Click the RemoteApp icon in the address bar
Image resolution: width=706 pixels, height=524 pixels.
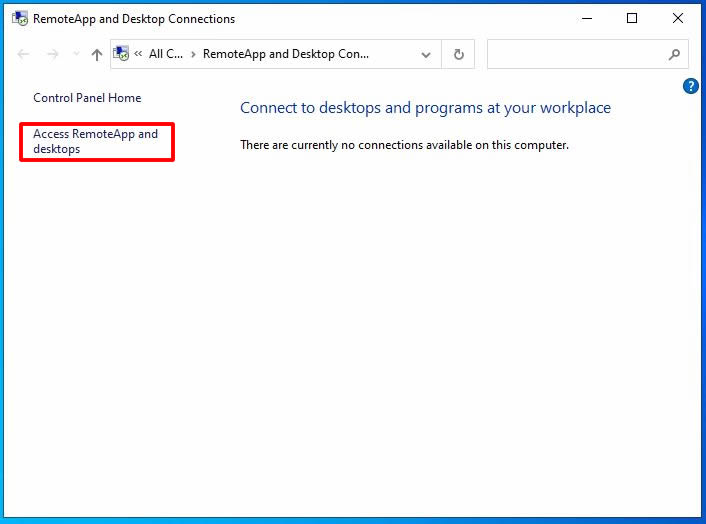pos(121,54)
